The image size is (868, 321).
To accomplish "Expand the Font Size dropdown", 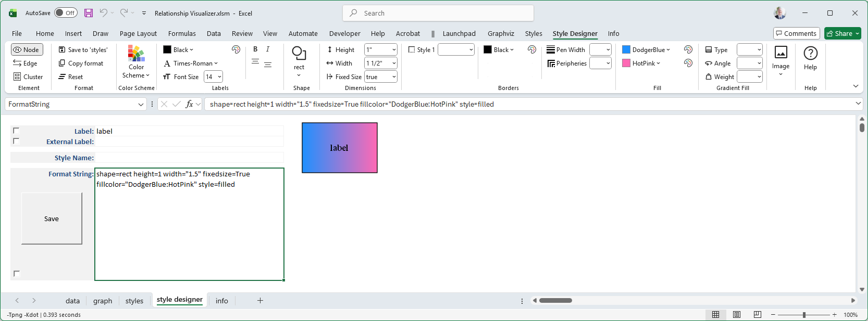I will 219,77.
